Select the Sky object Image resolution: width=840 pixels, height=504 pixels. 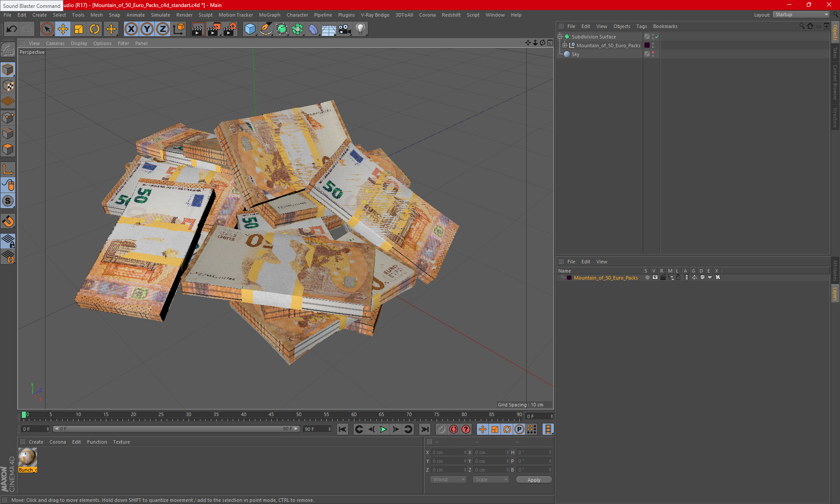coord(575,54)
